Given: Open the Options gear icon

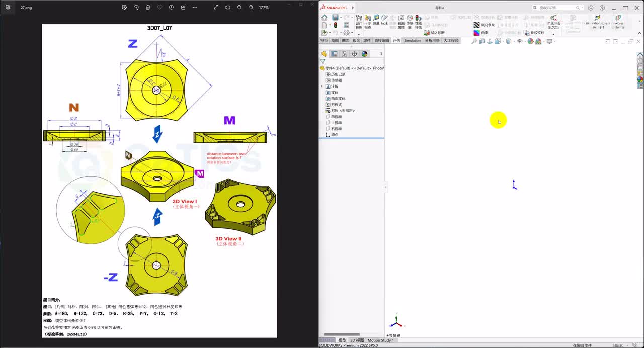Looking at the screenshot, I should tap(346, 33).
